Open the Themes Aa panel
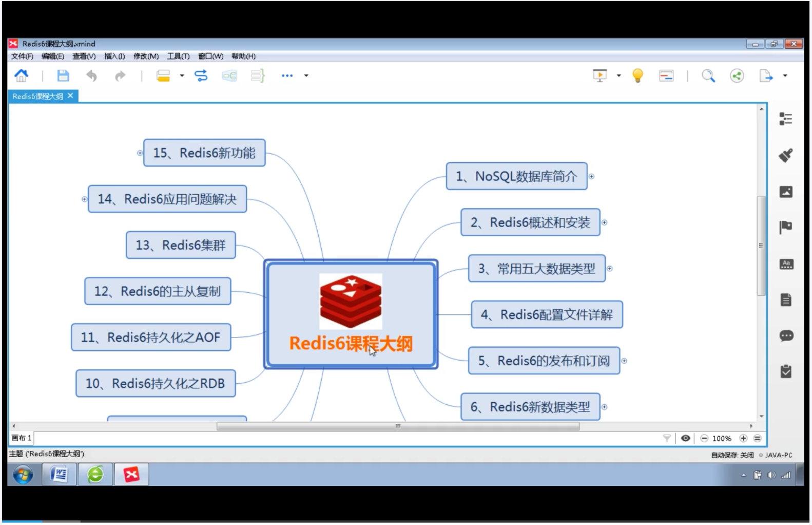812x525 pixels. coord(786,264)
